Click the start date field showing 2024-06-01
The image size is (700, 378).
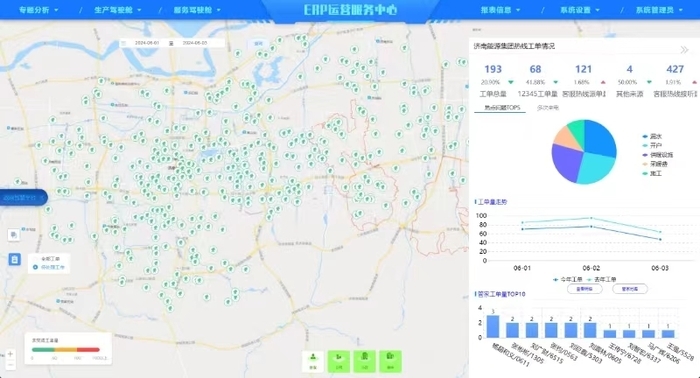[147, 43]
